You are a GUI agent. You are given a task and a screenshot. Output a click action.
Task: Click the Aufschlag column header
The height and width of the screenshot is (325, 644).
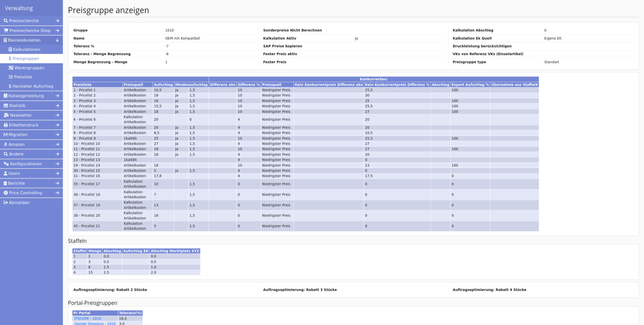[163, 85]
